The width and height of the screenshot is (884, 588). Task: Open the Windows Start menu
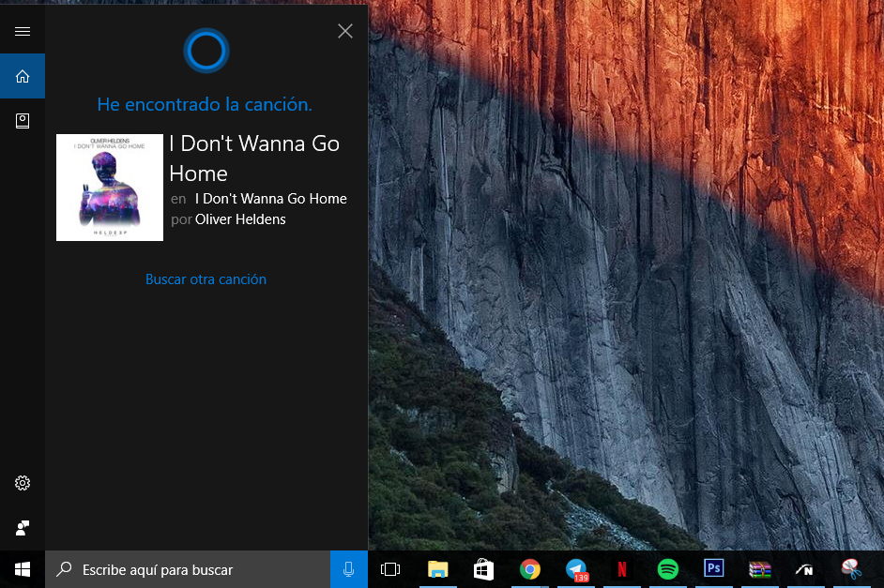click(x=23, y=569)
